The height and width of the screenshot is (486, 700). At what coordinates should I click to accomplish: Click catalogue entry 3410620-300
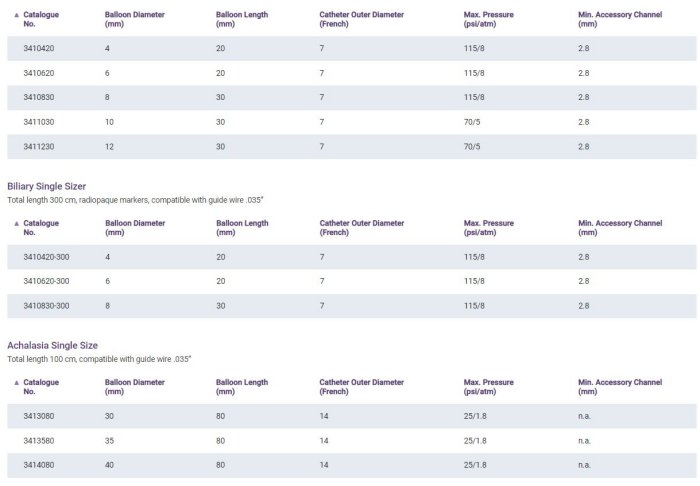click(46, 282)
